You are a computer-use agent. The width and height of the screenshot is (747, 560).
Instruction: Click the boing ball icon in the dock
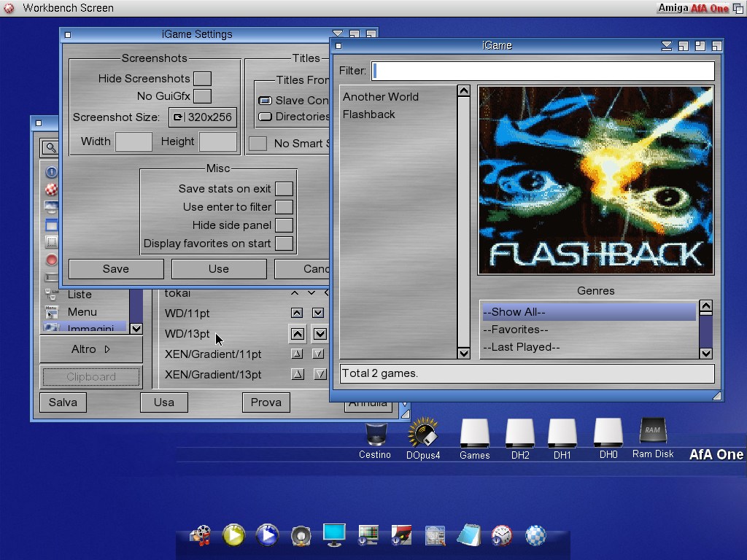pyautogui.click(x=535, y=536)
